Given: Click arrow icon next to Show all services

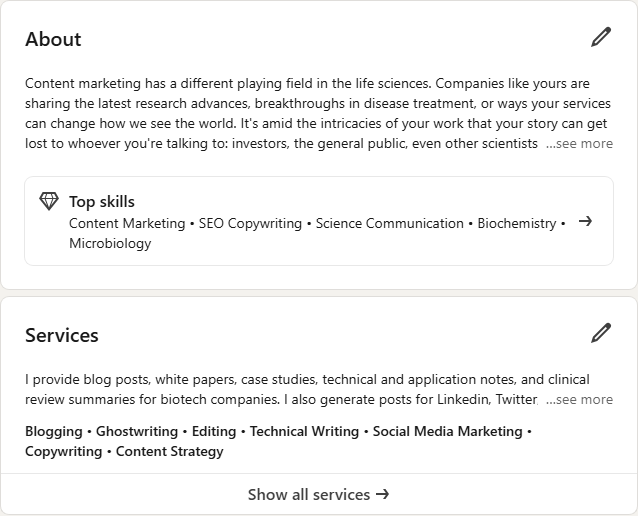Looking at the screenshot, I should [382, 494].
